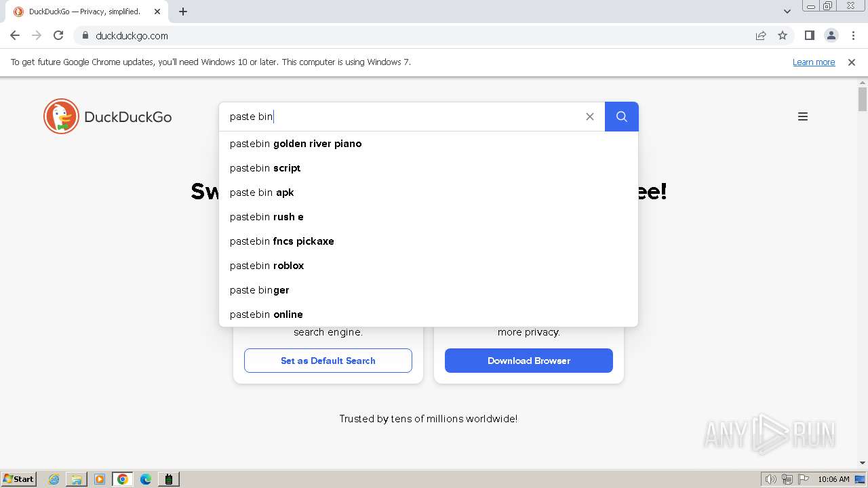The image size is (868, 488).
Task: Click the volume speaker tray icon
Action: pos(770,479)
